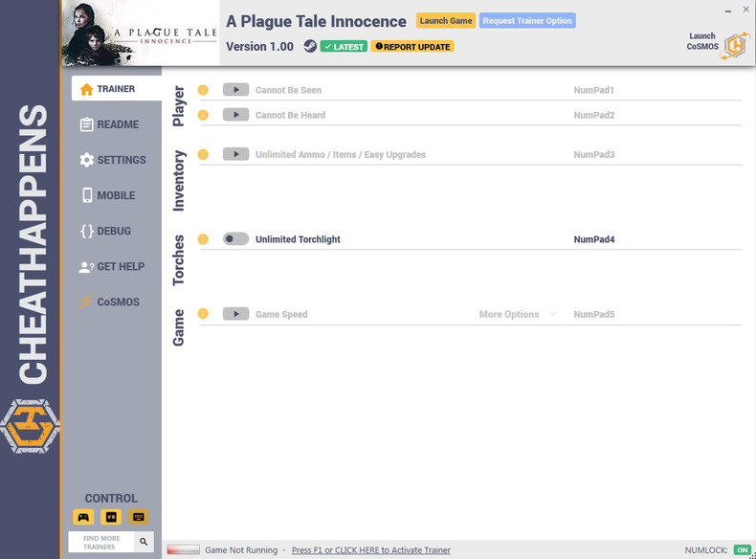Expand More Options for Game Speed
The image size is (756, 559).
tap(518, 315)
